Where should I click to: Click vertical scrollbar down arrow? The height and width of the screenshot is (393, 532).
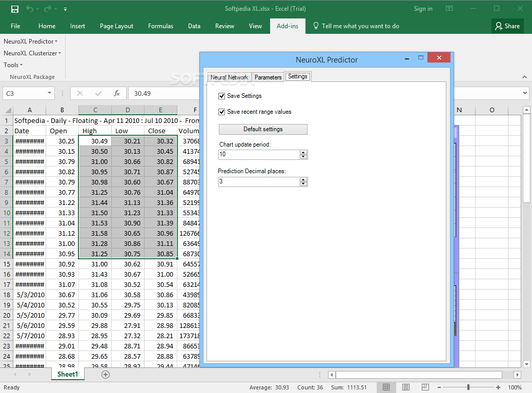click(526, 364)
